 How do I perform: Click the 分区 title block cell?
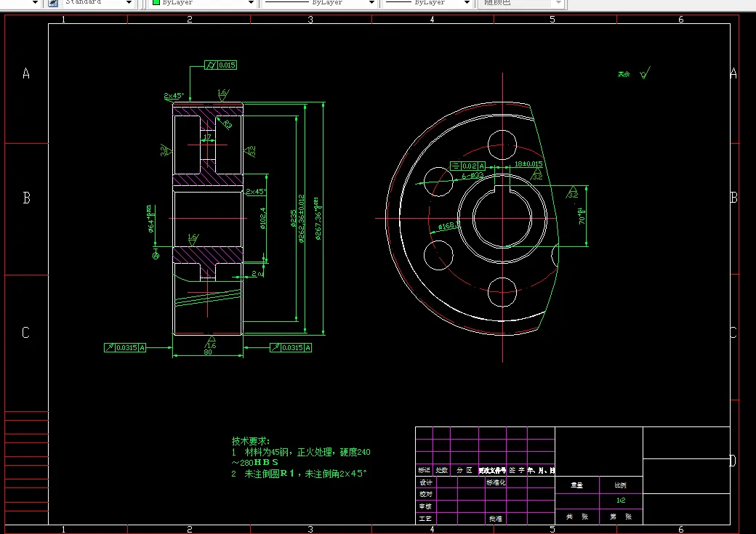click(x=465, y=470)
